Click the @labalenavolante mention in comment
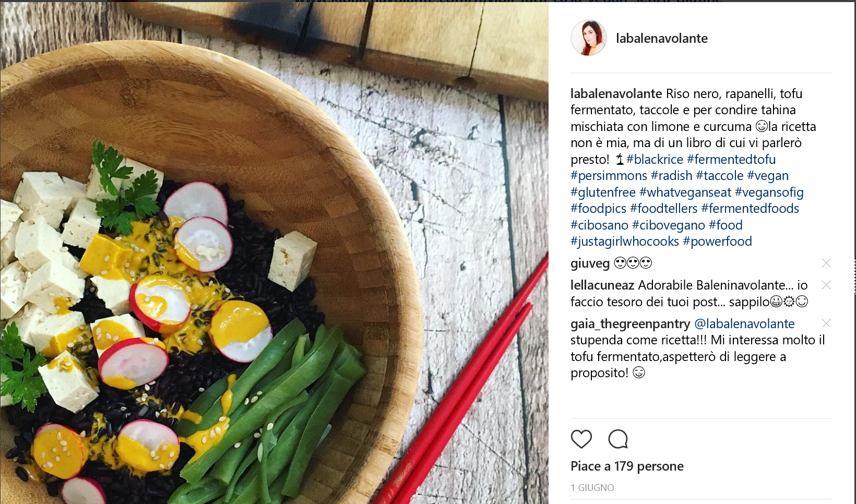Viewport: 856px width, 504px height. pos(744,324)
